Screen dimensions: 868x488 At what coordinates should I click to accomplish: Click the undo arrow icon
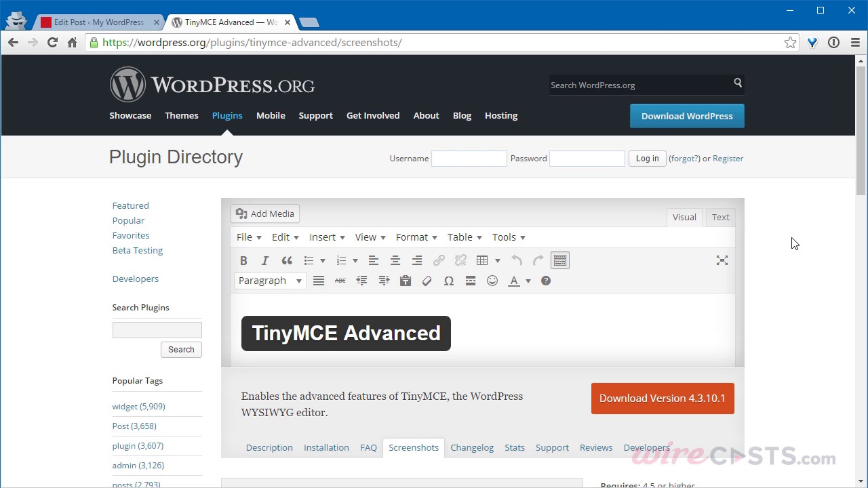tap(517, 260)
